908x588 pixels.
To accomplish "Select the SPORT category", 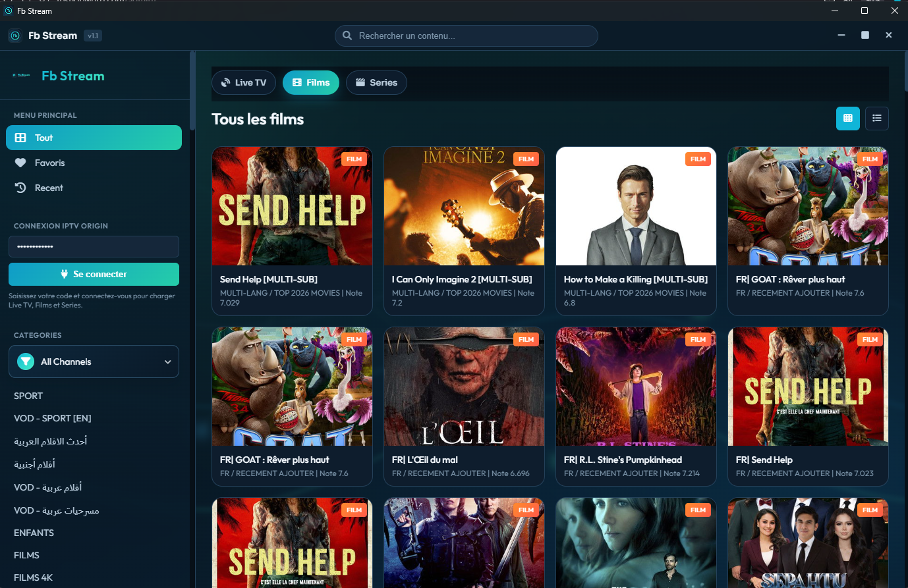I will [x=28, y=396].
